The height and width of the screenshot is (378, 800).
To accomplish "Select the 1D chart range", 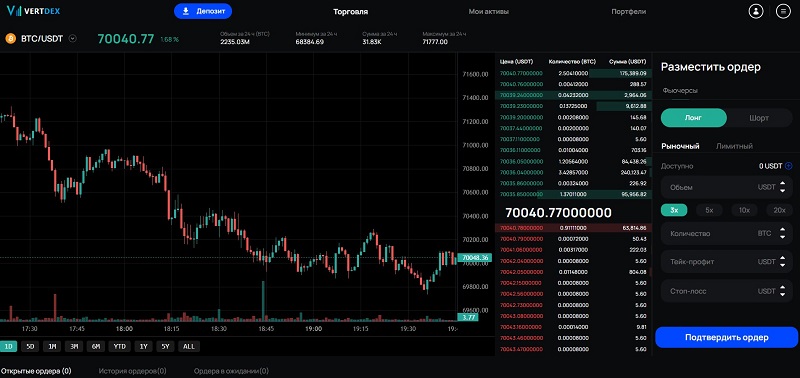I will [x=8, y=346].
